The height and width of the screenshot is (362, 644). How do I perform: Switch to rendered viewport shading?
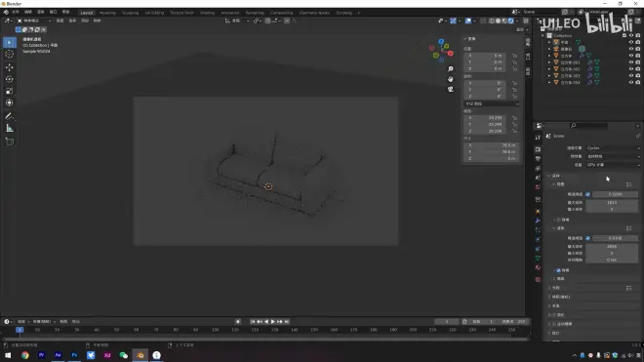tap(511, 20)
